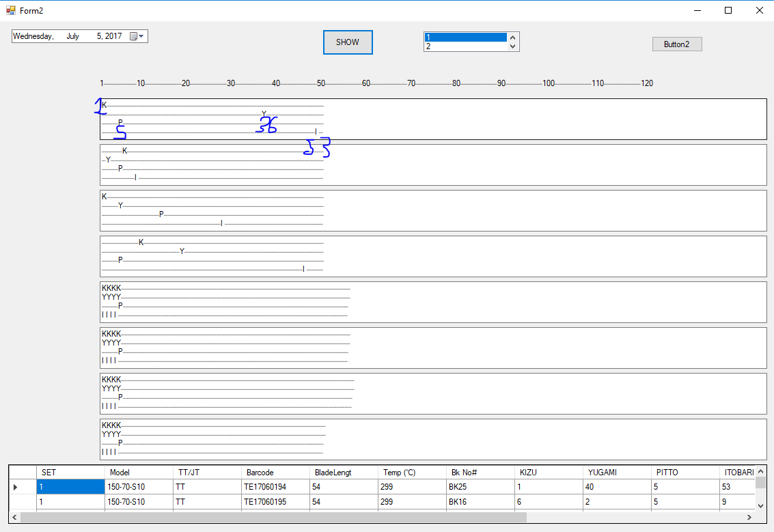Minimize the Form2 window
774x532 pixels.
coord(697,10)
